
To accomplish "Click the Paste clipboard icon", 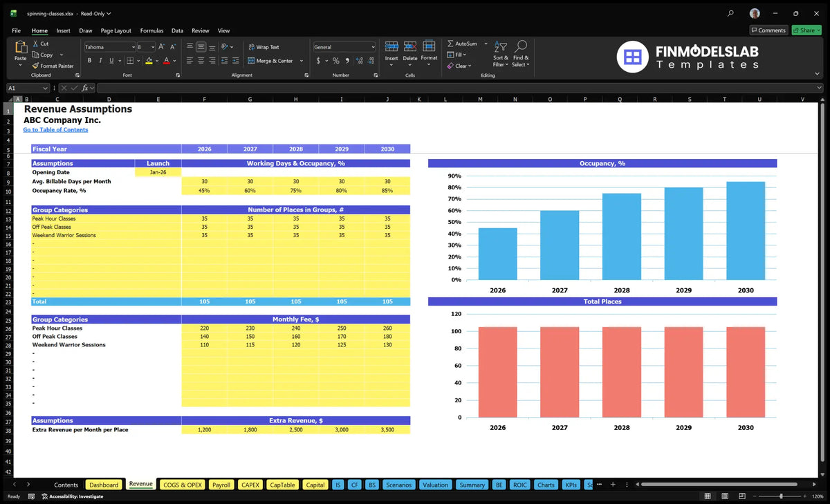I will (x=20, y=48).
